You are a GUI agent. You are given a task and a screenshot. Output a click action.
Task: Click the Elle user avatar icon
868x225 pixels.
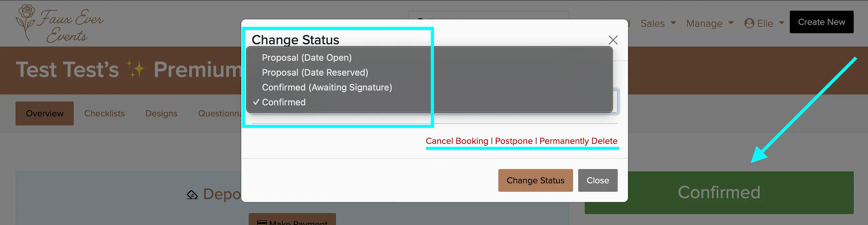click(749, 23)
